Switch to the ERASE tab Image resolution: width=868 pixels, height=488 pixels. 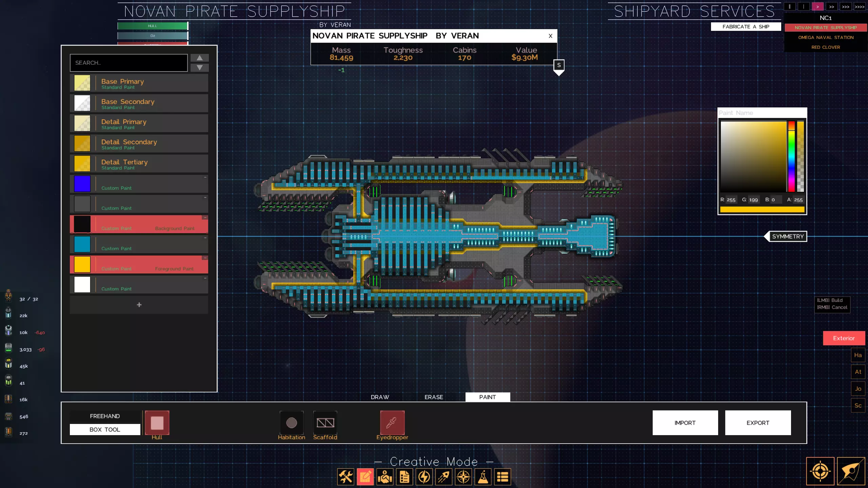coord(434,397)
